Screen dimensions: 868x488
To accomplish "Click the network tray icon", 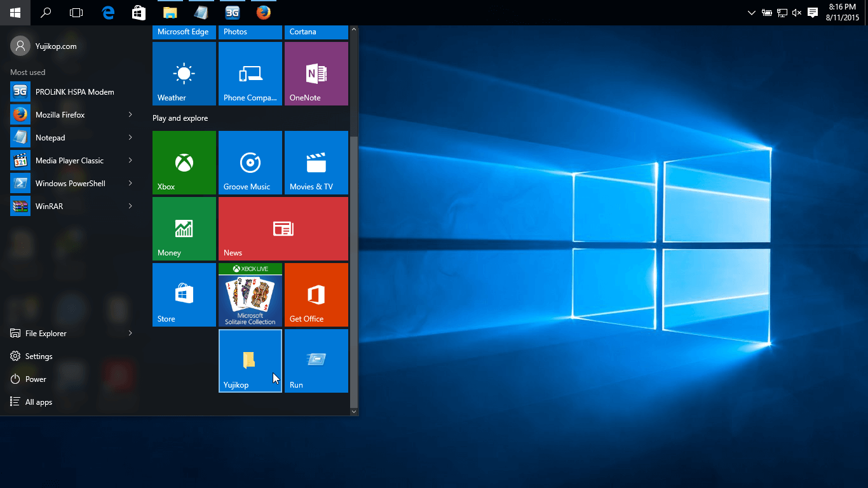I will (782, 13).
